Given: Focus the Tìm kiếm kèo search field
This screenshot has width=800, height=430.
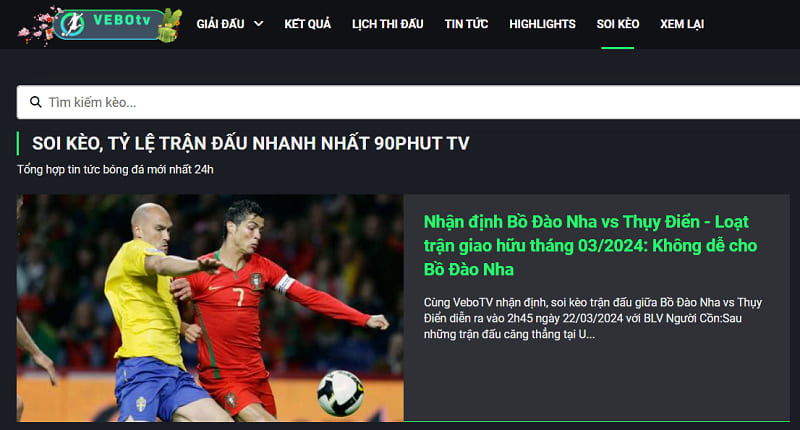Looking at the screenshot, I should coord(408,102).
